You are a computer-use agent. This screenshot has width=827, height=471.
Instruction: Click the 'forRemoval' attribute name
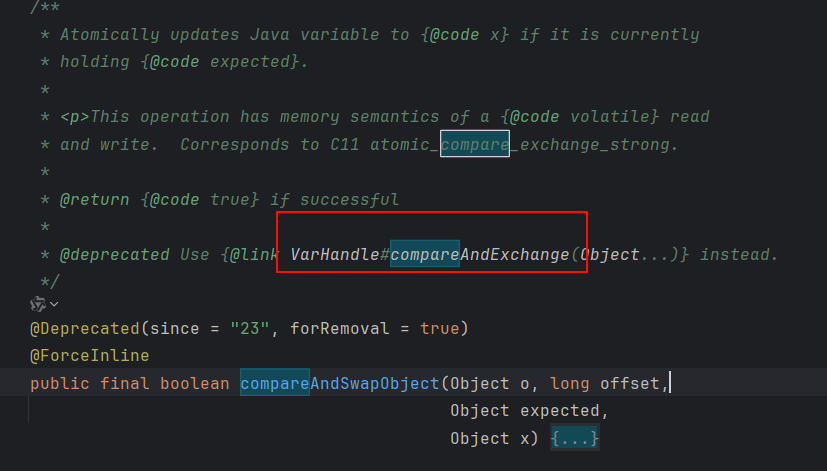click(x=340, y=329)
